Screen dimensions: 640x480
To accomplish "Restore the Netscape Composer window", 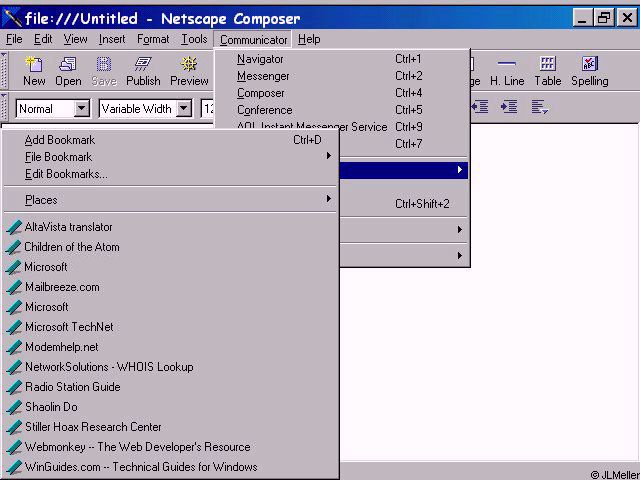I will (604, 18).
